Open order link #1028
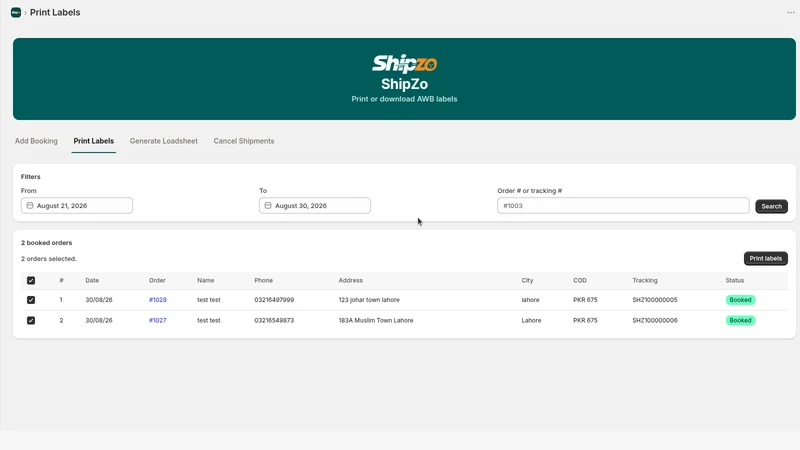The height and width of the screenshot is (450, 800). [158, 300]
